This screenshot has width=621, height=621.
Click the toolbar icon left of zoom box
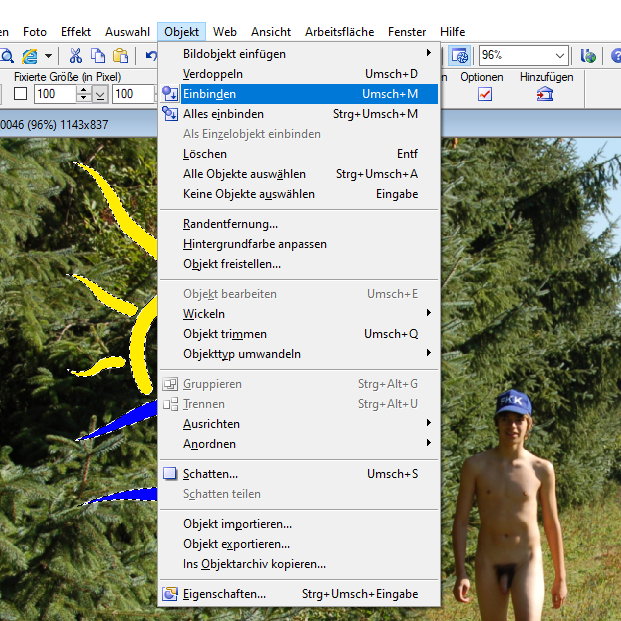click(x=459, y=56)
